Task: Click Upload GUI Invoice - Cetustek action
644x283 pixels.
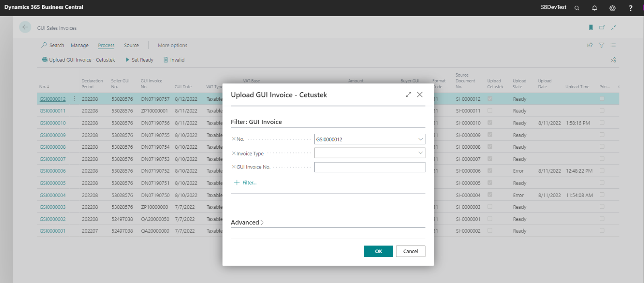Action: click(x=78, y=60)
